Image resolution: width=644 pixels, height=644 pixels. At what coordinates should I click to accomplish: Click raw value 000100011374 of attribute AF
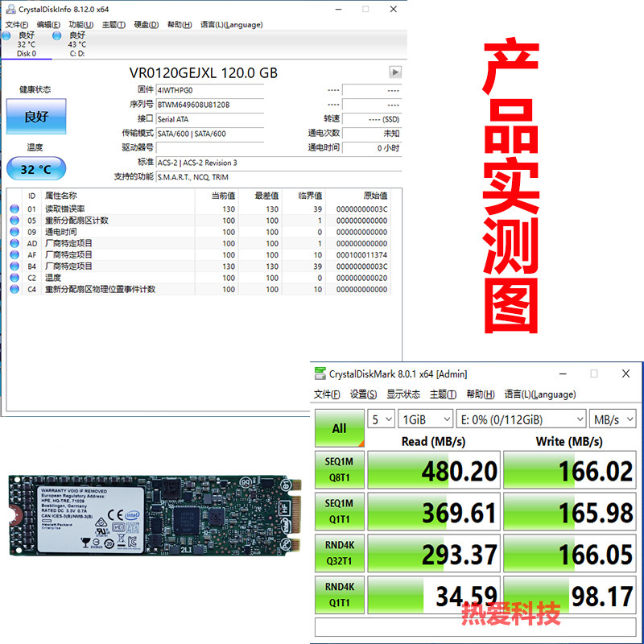(x=361, y=254)
